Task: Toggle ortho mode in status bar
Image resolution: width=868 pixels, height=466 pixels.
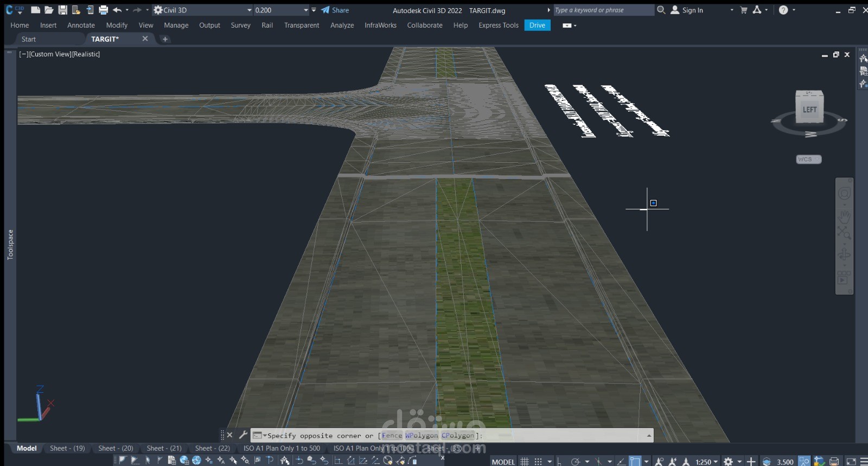Action: coord(559,462)
